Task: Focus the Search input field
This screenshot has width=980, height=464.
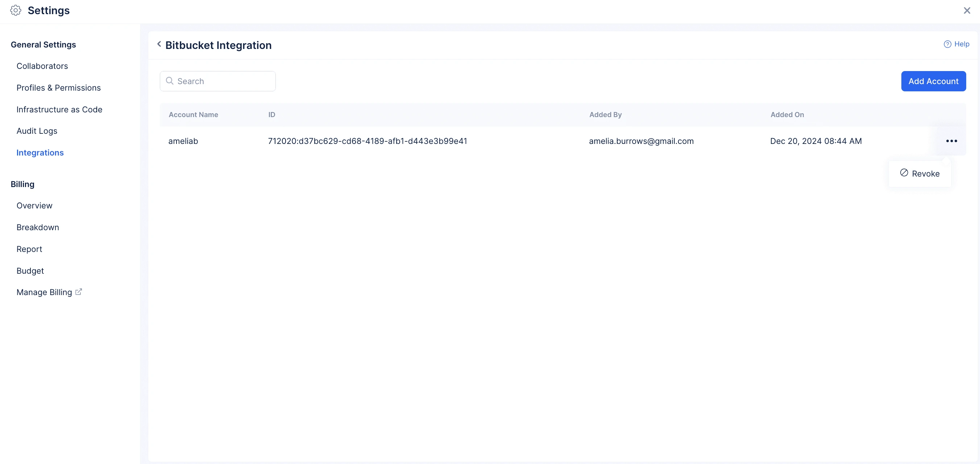Action: (217, 81)
